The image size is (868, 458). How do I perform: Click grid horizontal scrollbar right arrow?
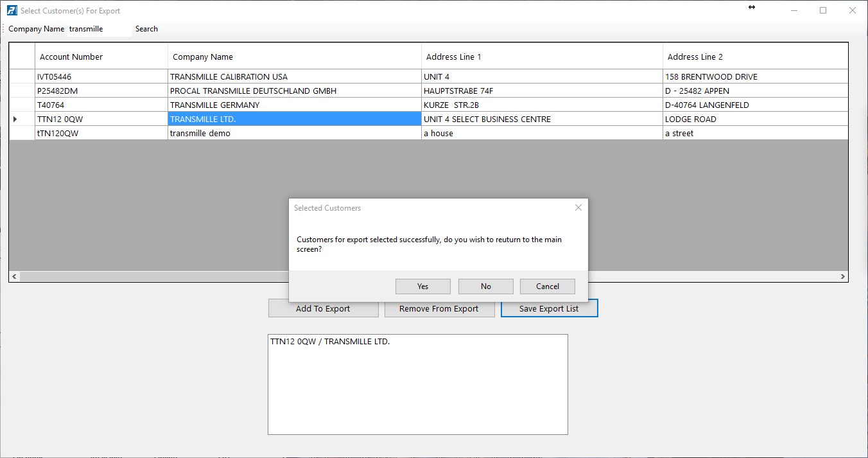[843, 276]
